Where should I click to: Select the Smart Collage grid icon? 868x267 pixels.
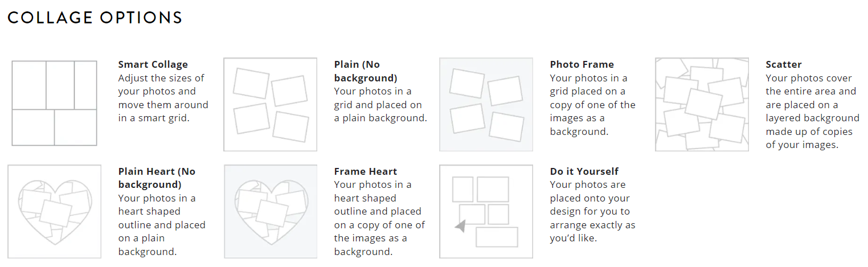54,103
